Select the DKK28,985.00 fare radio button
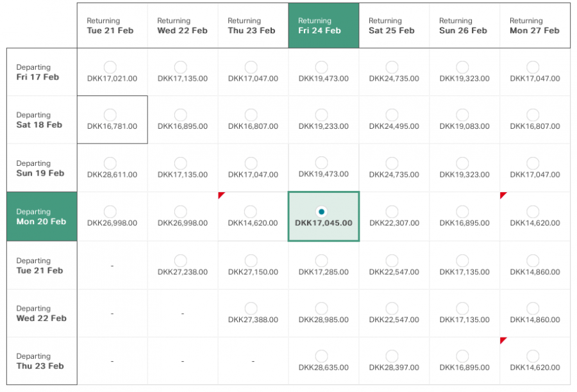 pos(322,308)
